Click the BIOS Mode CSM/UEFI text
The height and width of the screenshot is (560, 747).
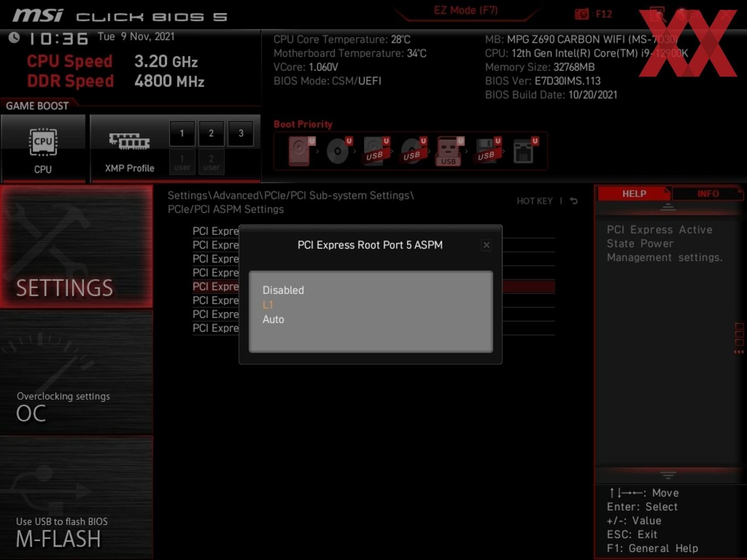point(327,81)
